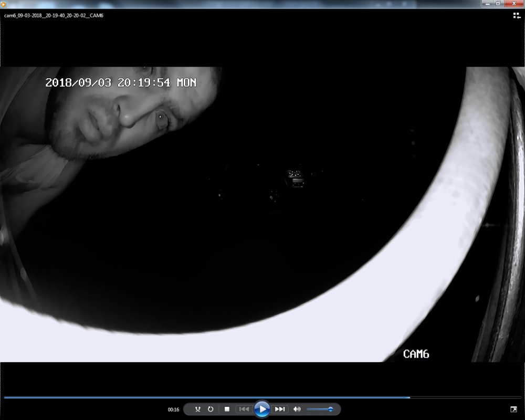
Task: Switch to Library view icon
Action: click(517, 16)
